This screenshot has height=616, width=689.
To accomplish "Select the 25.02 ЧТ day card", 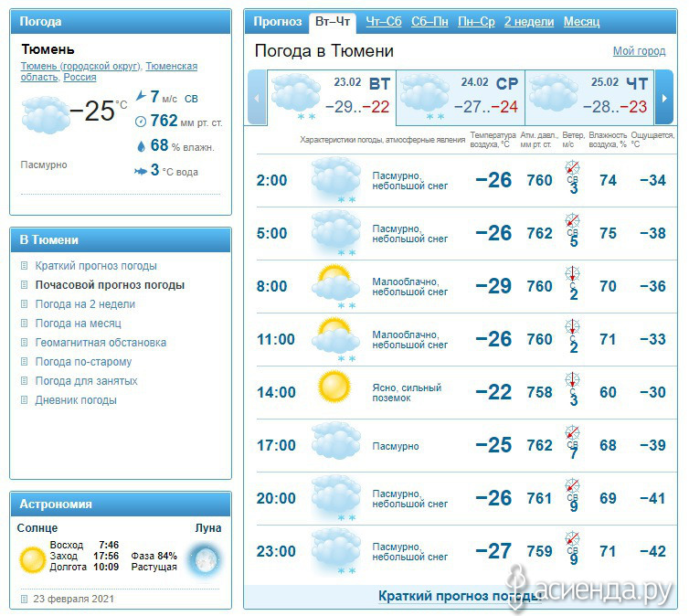I will pos(589,98).
